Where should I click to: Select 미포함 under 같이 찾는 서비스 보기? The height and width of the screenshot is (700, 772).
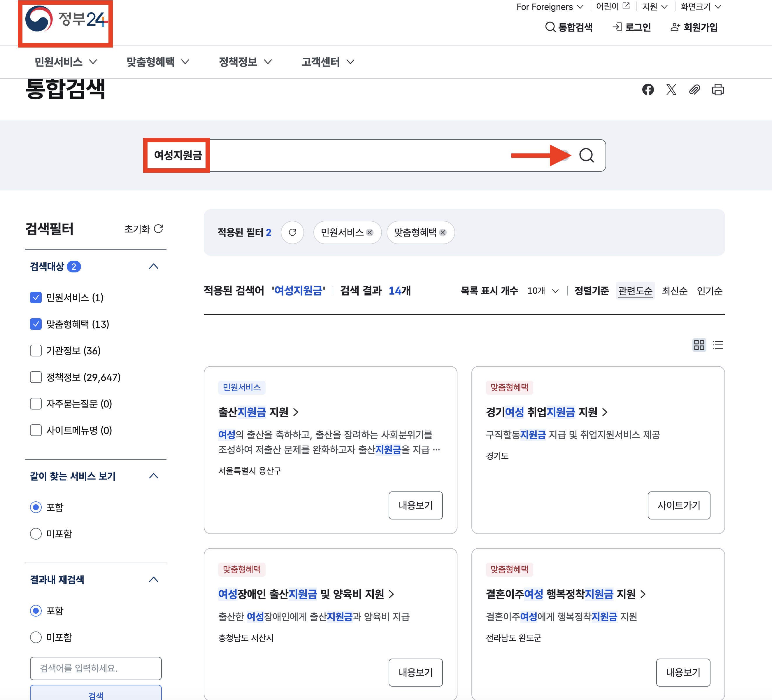(x=36, y=534)
